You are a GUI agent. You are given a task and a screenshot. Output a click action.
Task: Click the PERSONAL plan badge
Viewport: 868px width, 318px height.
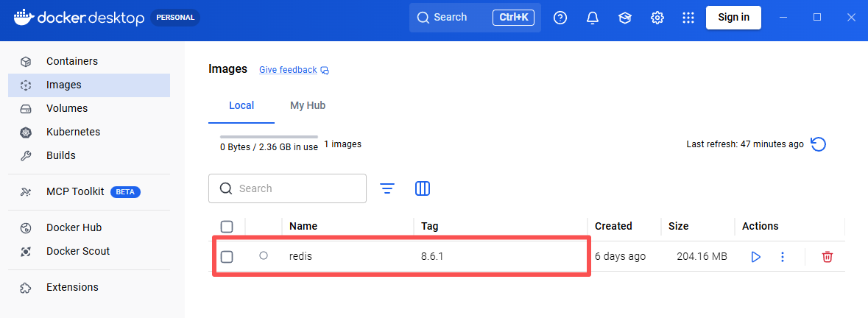click(x=175, y=18)
